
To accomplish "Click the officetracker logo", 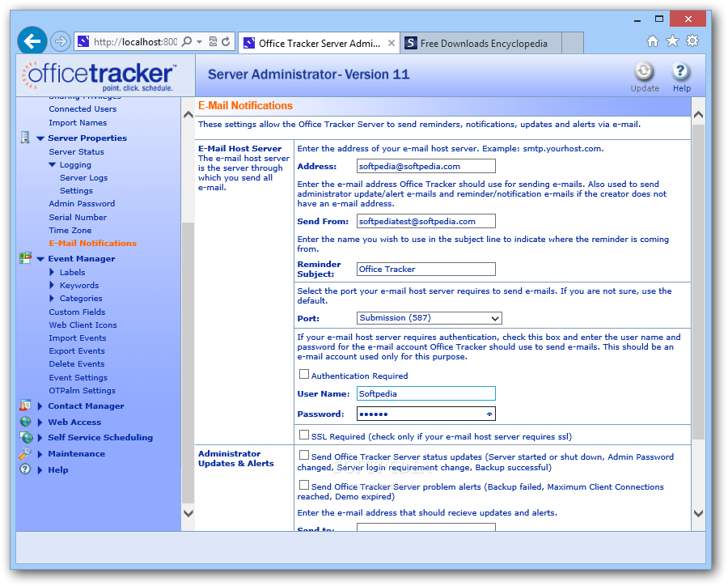I will 99,76.
